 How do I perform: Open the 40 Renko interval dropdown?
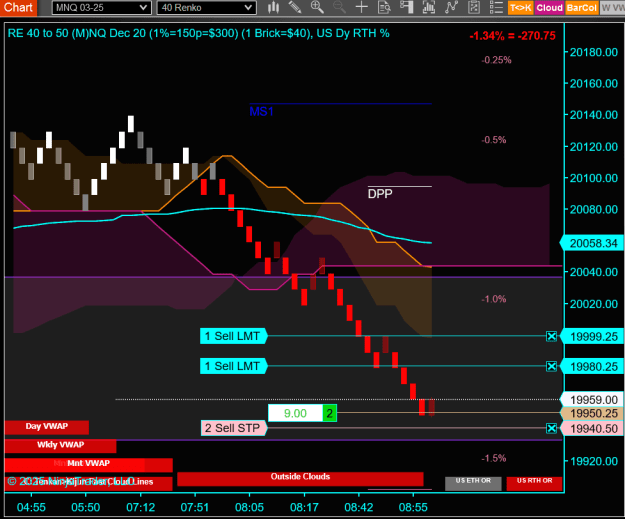(206, 8)
